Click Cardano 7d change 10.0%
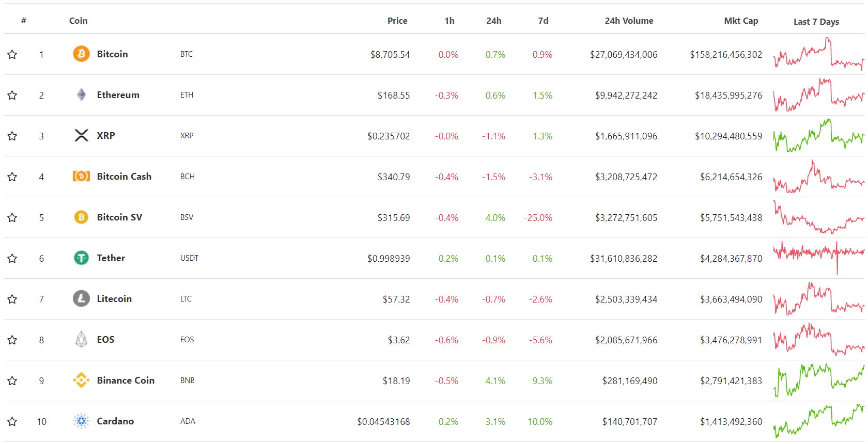 click(540, 421)
